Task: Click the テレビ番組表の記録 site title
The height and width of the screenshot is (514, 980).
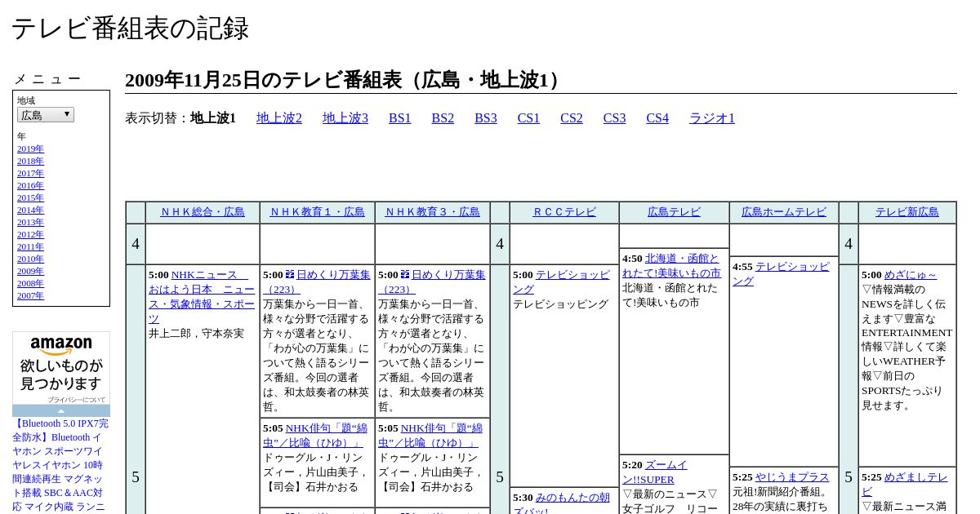Action: click(130, 29)
